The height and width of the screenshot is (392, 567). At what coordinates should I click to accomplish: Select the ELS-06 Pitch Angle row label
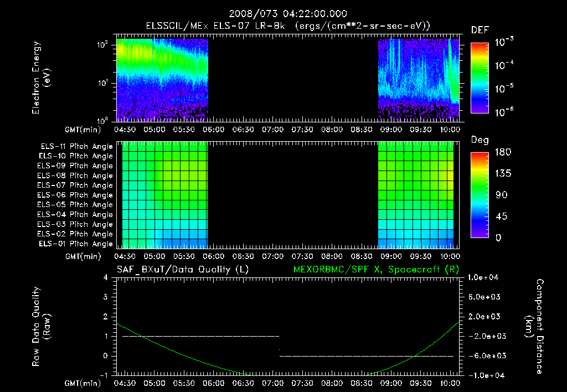75,195
